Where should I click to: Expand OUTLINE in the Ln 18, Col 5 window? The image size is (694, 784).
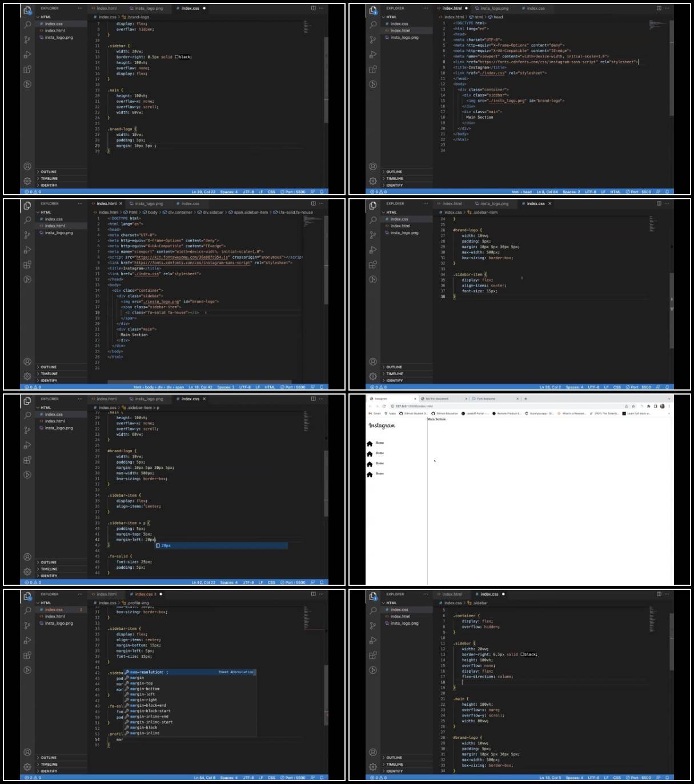pyautogui.click(x=407, y=758)
